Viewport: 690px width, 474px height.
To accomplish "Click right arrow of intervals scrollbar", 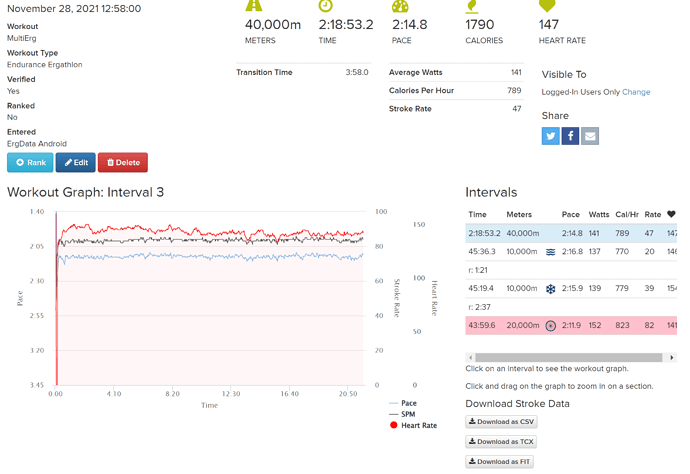I will coord(672,357).
